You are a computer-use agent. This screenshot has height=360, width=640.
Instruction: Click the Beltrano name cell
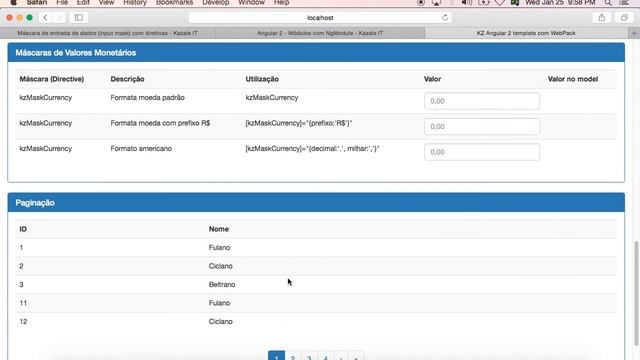222,284
